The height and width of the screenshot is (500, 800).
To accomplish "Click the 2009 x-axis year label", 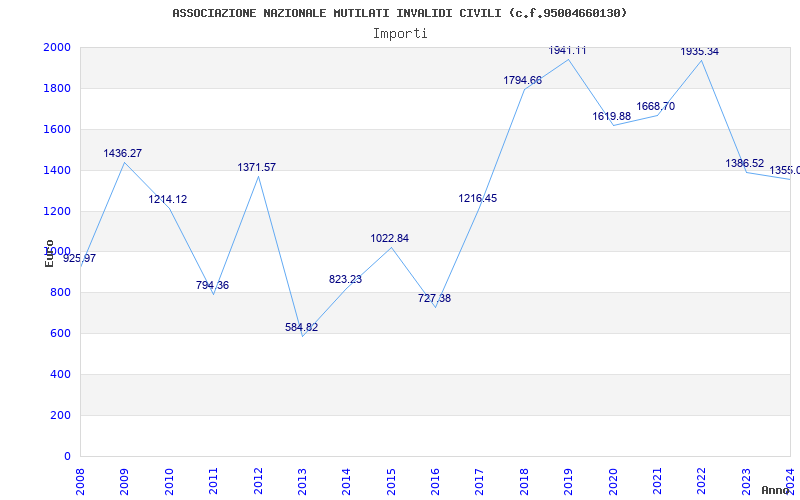I will pos(124,482).
